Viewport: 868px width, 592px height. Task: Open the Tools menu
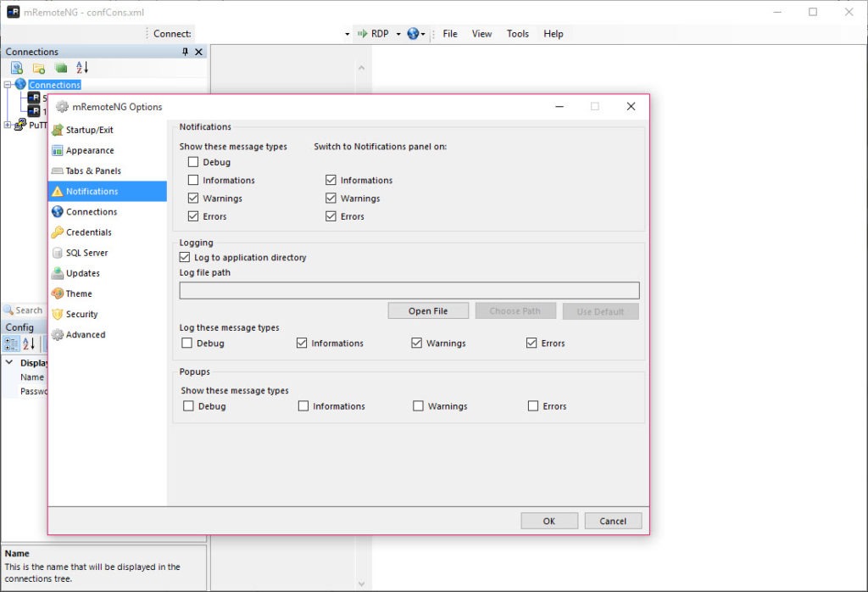click(x=518, y=34)
